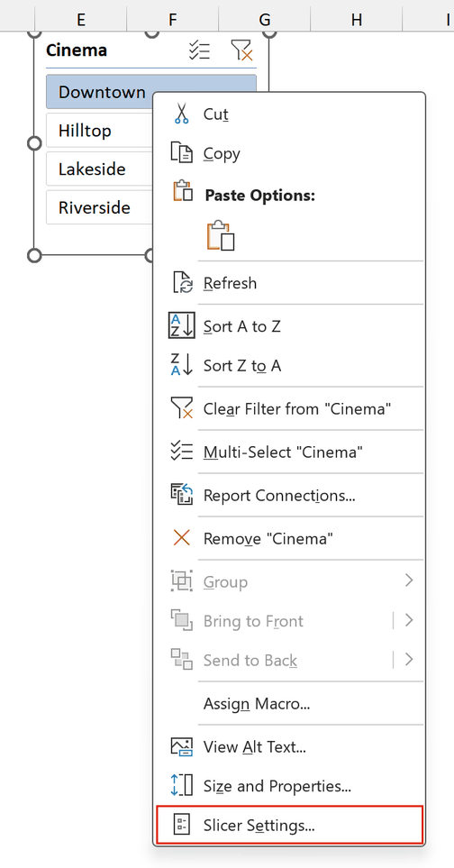
Task: Click Assign Macro menu entry
Action: tap(289, 704)
